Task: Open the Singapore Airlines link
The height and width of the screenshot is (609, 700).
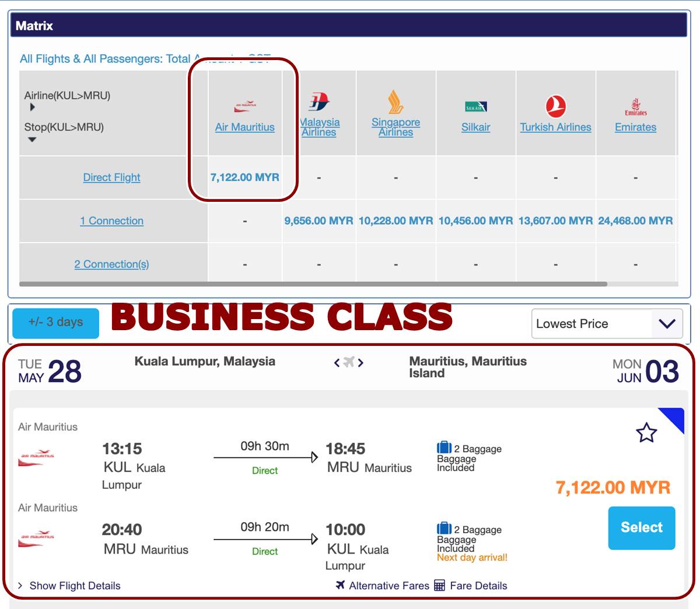Action: pyautogui.click(x=395, y=127)
